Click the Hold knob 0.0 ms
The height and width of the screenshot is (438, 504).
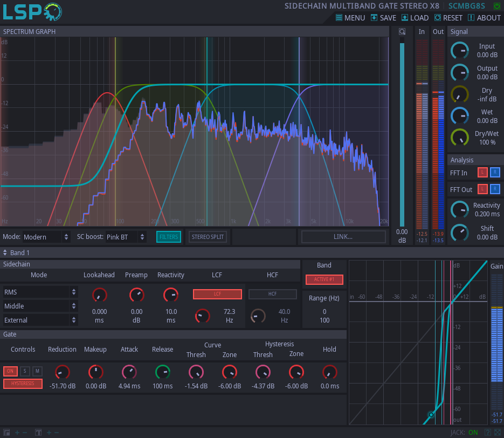click(x=330, y=372)
